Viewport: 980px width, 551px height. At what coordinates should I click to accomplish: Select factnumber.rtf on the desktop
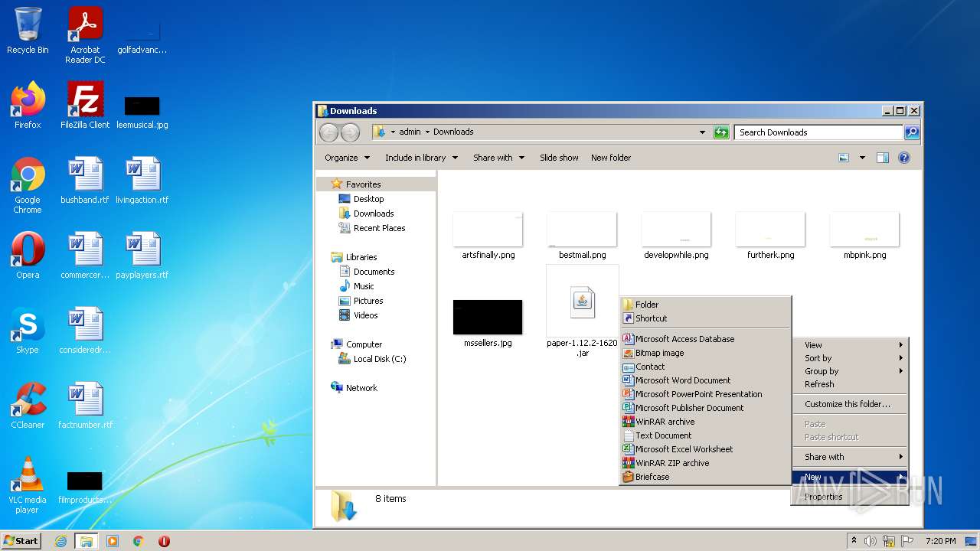click(x=85, y=406)
